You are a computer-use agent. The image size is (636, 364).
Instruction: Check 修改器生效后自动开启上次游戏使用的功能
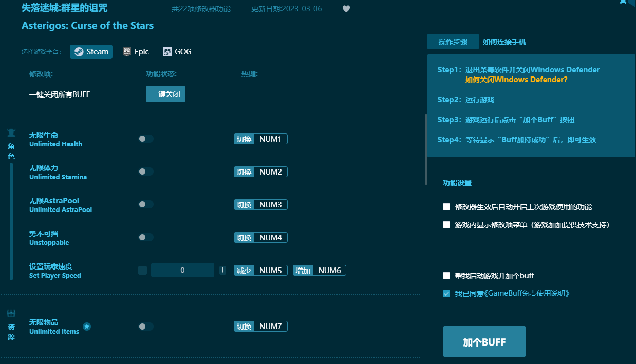coord(446,207)
